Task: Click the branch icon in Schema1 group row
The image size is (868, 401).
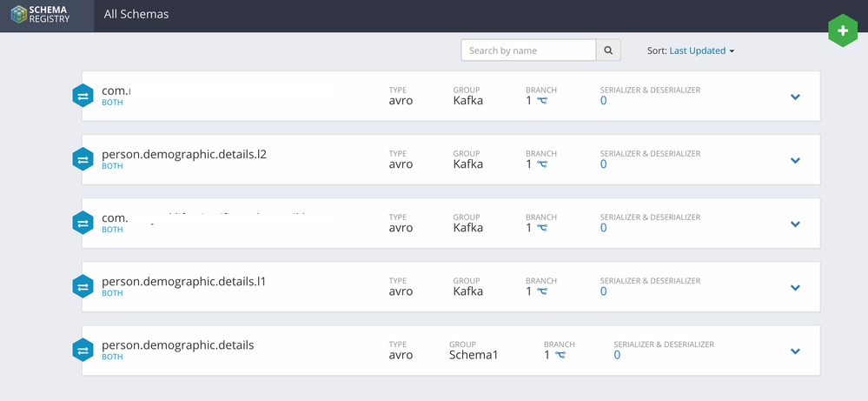Action: pos(560,355)
